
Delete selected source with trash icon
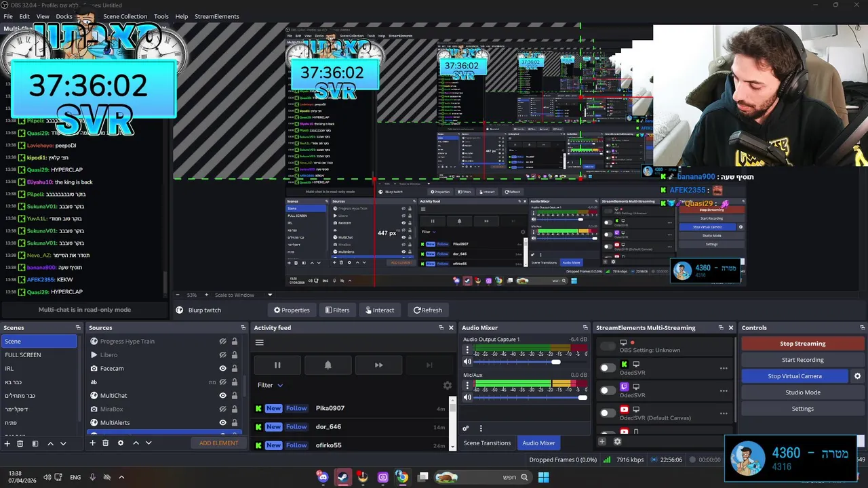tap(106, 443)
